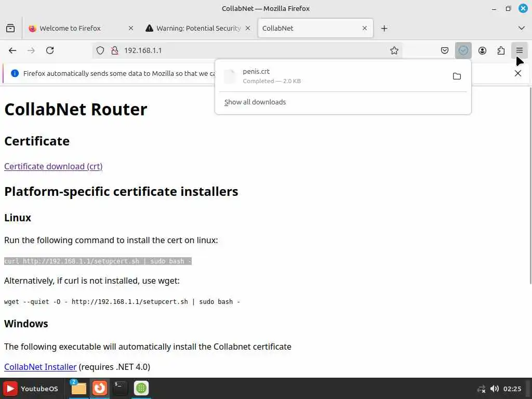This screenshot has height=399, width=532.
Task: Switch to Warning: Potential Security tab
Action: coord(198,28)
